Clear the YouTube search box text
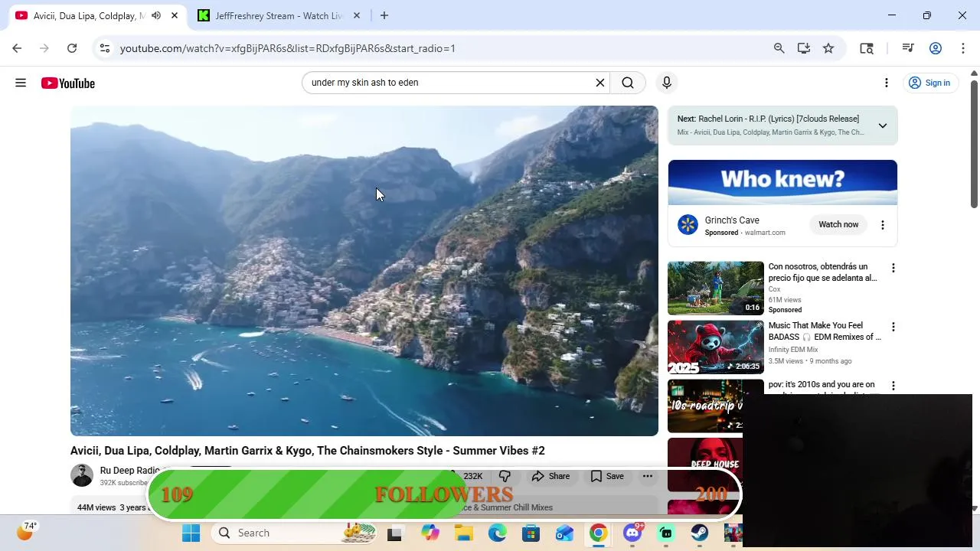The width and height of the screenshot is (980, 551). click(x=600, y=83)
